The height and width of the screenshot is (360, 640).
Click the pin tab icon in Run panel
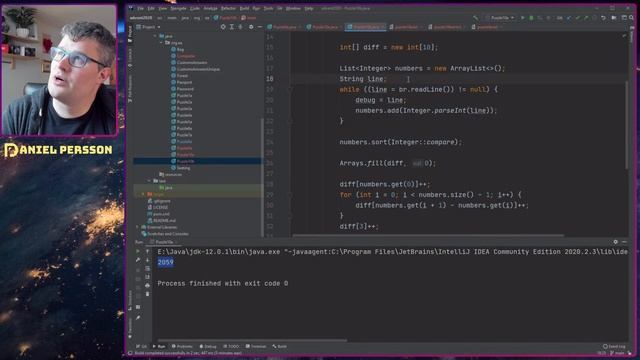[x=138, y=318]
